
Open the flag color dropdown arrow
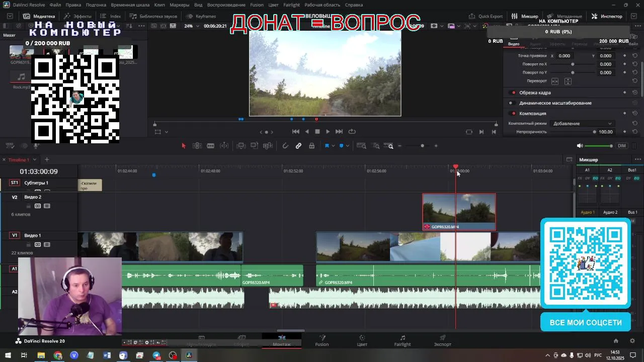(x=333, y=146)
